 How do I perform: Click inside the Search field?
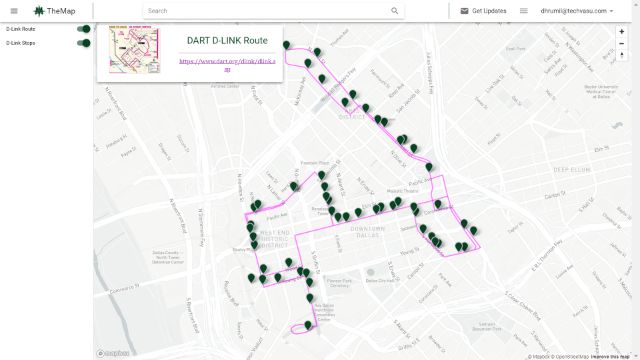click(267, 11)
